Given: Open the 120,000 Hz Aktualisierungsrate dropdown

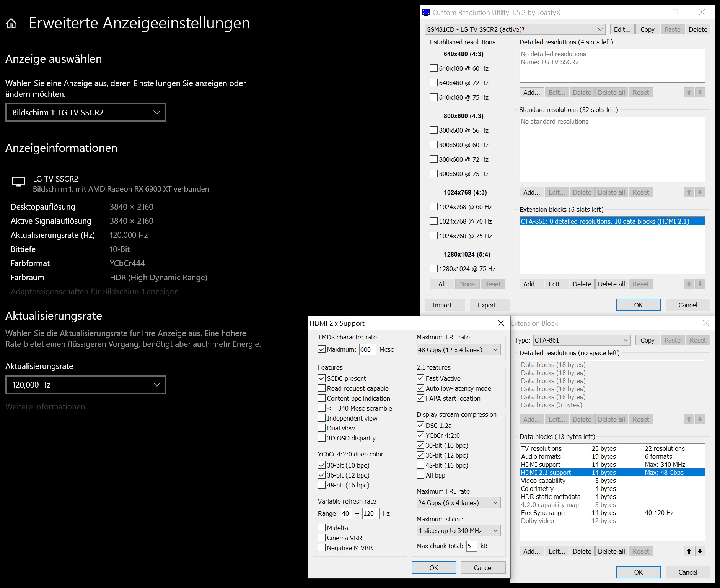Looking at the screenshot, I should (x=86, y=385).
